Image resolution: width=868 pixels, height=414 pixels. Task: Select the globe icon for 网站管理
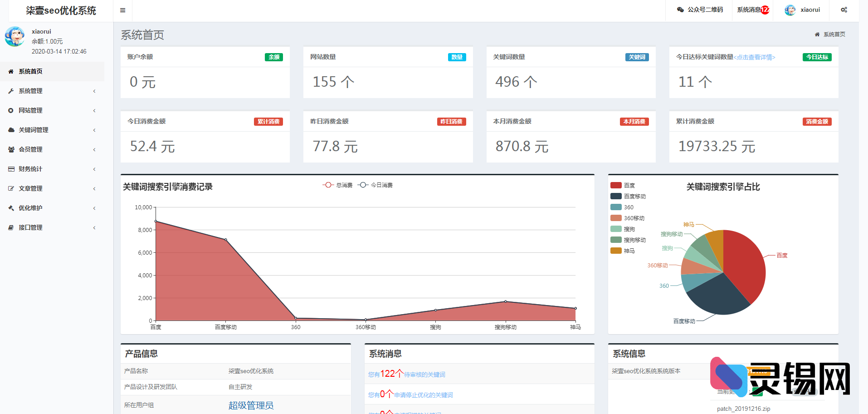11,110
